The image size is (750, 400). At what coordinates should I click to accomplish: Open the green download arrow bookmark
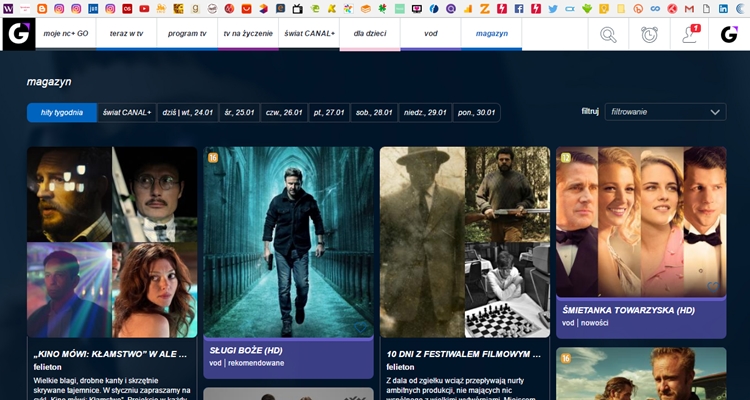[x=587, y=8]
